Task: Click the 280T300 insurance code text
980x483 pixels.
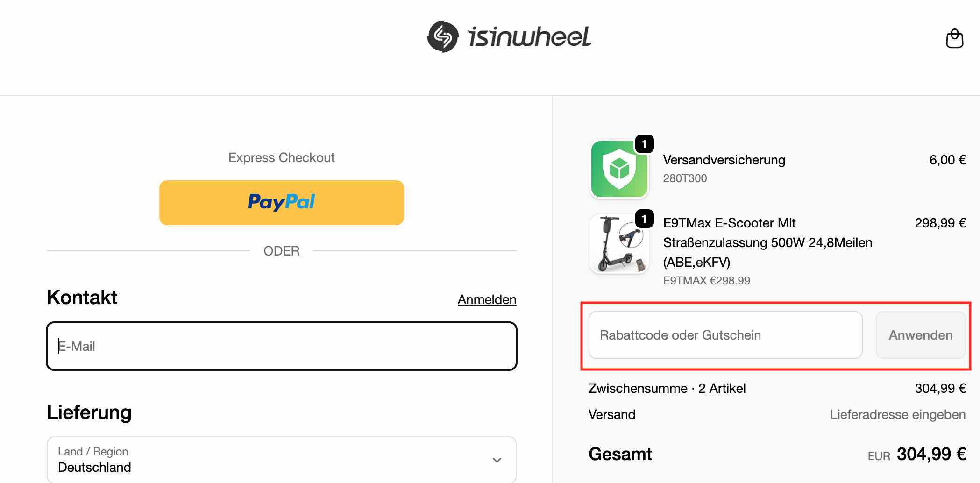Action: (685, 178)
